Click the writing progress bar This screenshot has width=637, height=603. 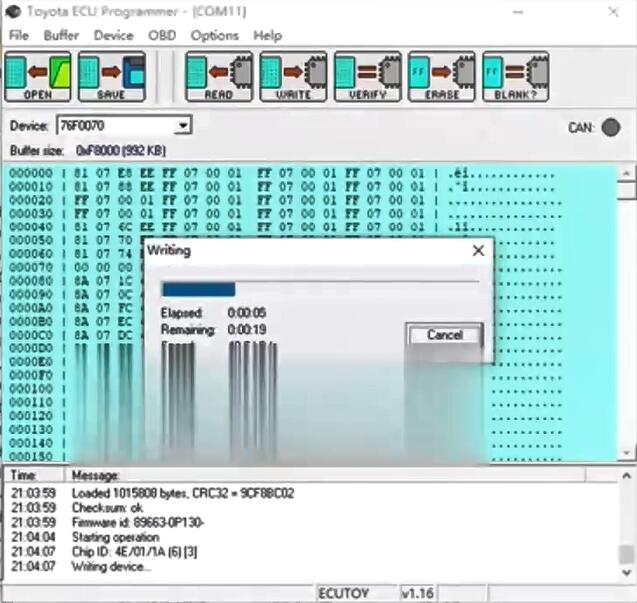point(320,289)
